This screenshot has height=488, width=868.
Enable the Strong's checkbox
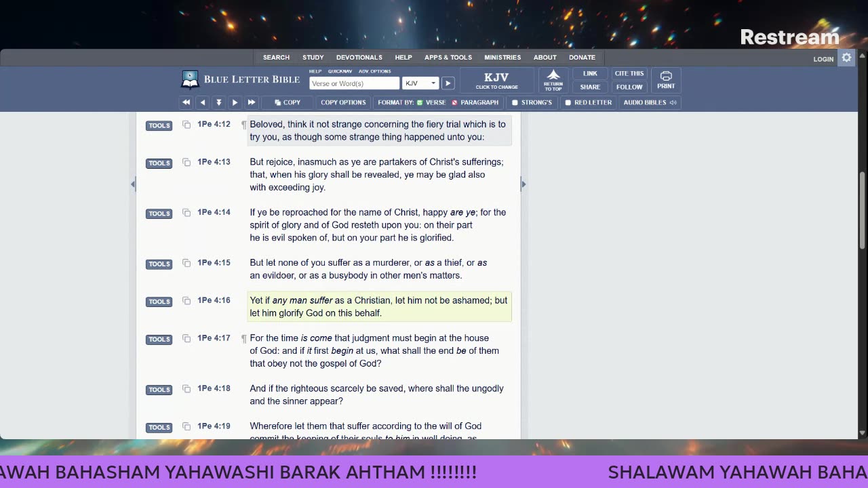(x=515, y=103)
